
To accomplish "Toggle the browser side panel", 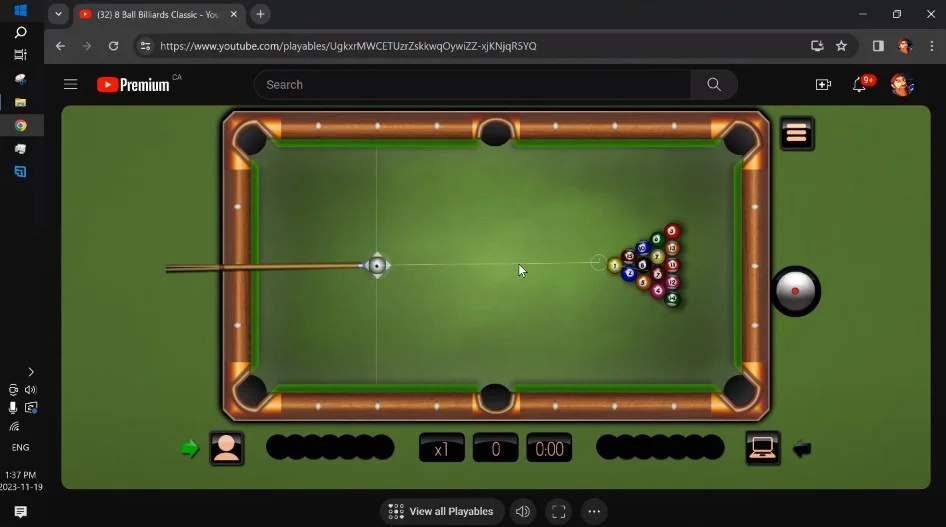I will click(878, 46).
